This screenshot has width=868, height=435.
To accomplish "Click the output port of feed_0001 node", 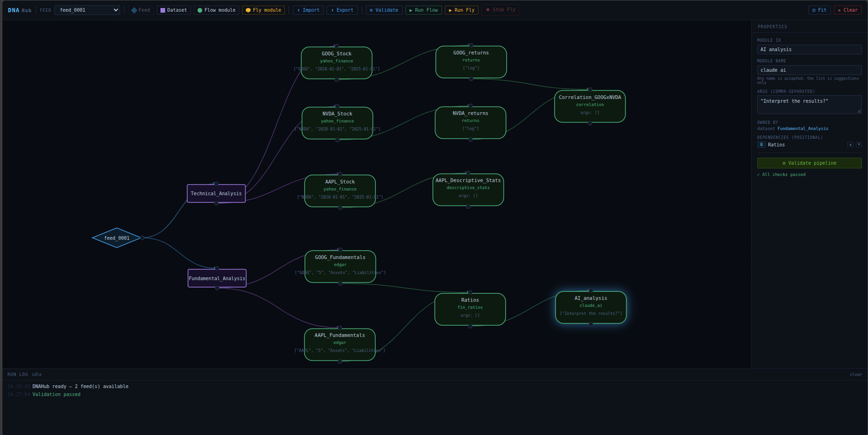I will 142,238.
